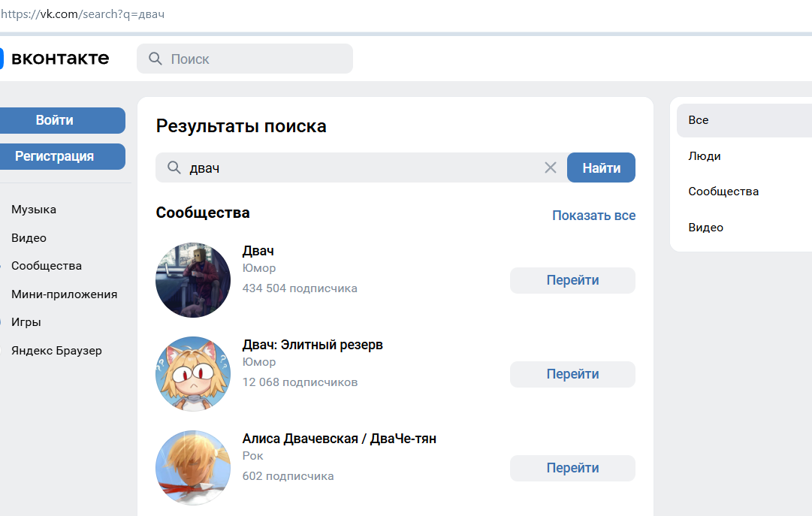This screenshot has width=812, height=516.
Task: Click the Результаты поиска heading
Action: (241, 126)
